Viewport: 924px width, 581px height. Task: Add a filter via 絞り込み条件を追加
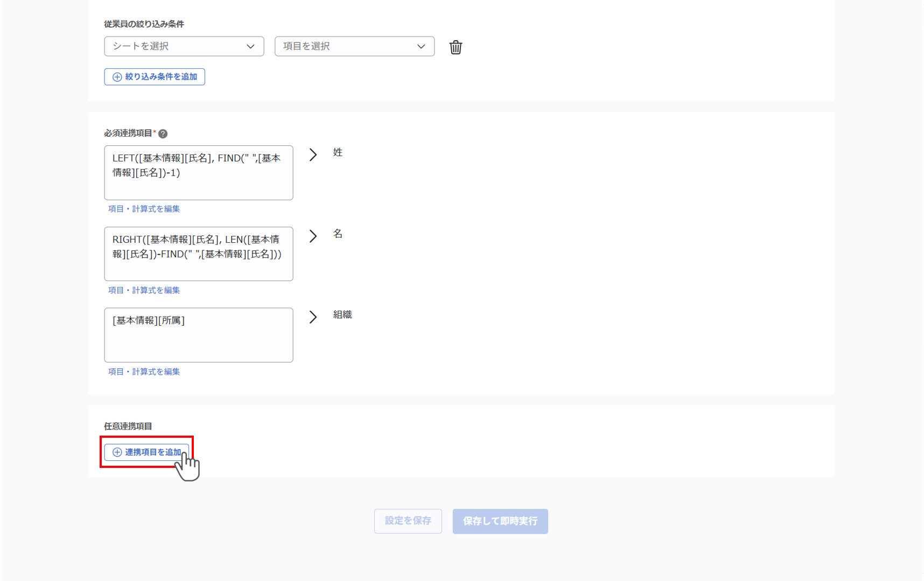click(x=155, y=77)
